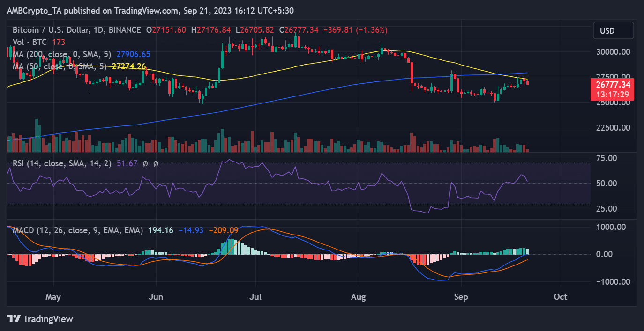
Task: Click the orange MACD signal value -209.09
Action: (x=223, y=230)
